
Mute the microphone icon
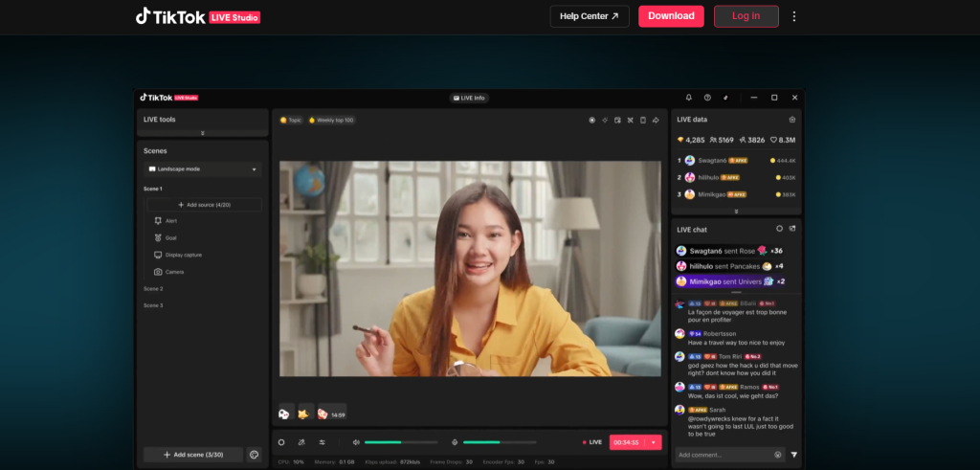tap(455, 442)
